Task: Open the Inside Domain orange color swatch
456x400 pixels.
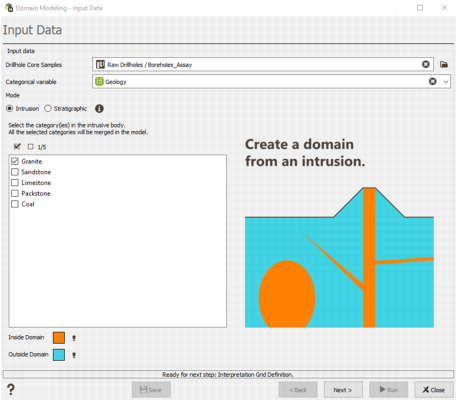Action: [59, 338]
